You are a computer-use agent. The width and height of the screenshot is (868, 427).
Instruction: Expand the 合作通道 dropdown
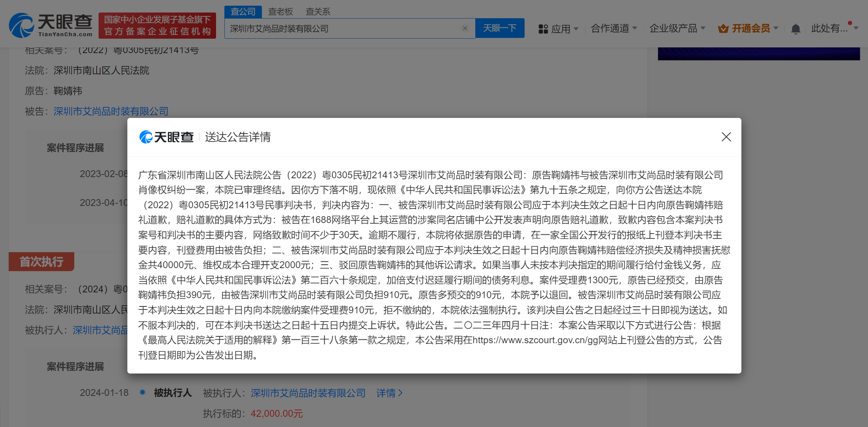(613, 28)
